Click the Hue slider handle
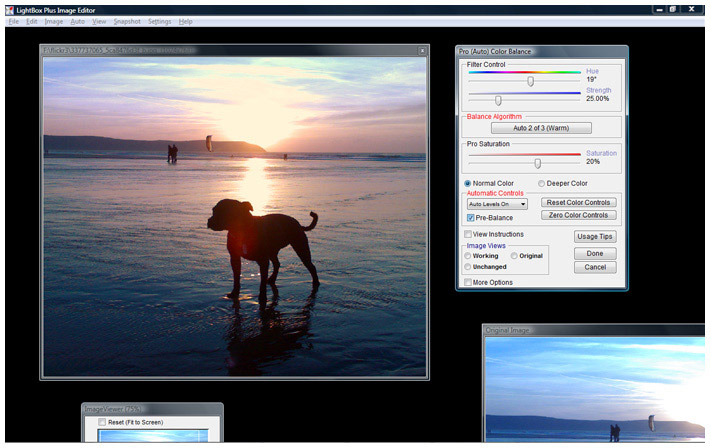Image resolution: width=710 pixels, height=448 pixels. tap(530, 81)
